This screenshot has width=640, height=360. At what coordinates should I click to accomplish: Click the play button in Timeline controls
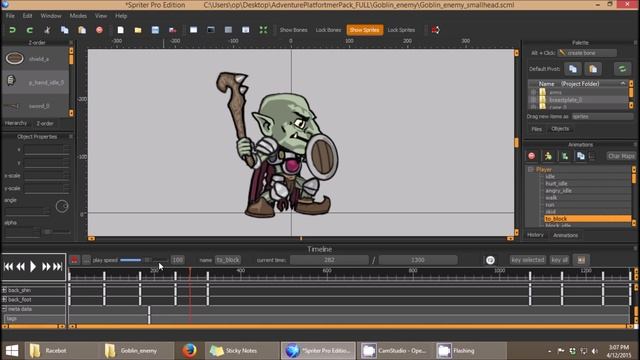(x=33, y=267)
